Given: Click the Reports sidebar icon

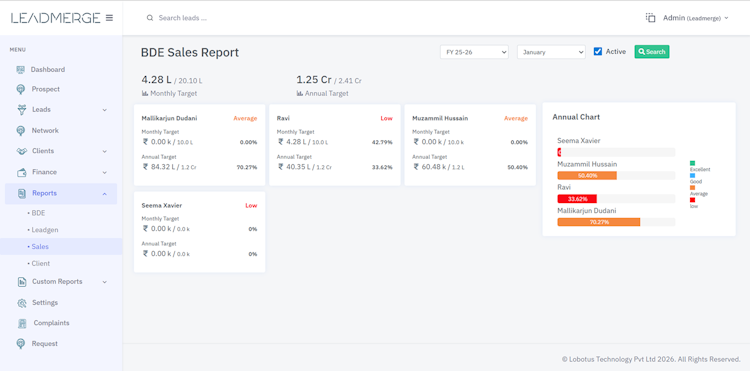Looking at the screenshot, I should 22,193.
